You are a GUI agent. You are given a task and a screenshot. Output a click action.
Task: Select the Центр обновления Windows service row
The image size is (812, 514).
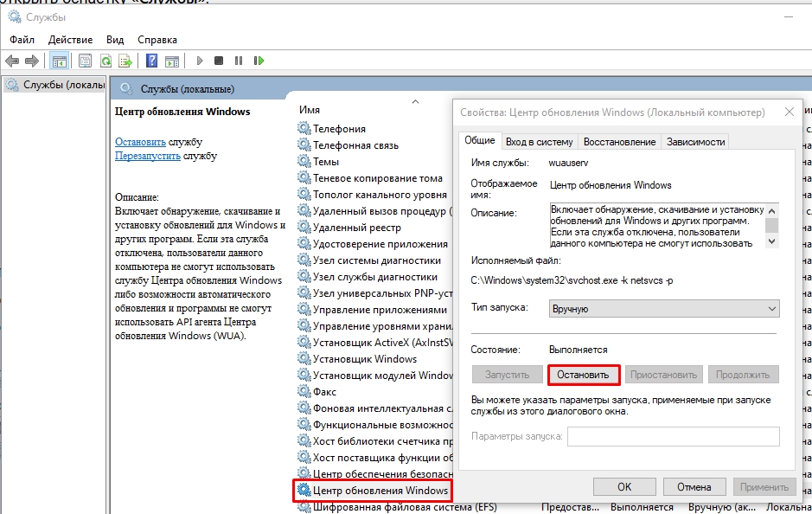pyautogui.click(x=373, y=490)
